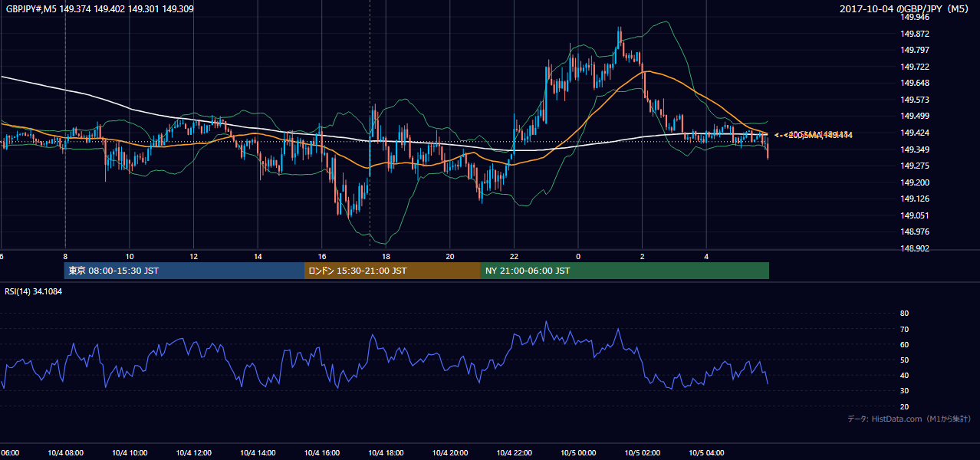Click the 148.976 price axis label
Image resolution: width=980 pixels, height=460 pixels.
[915, 232]
